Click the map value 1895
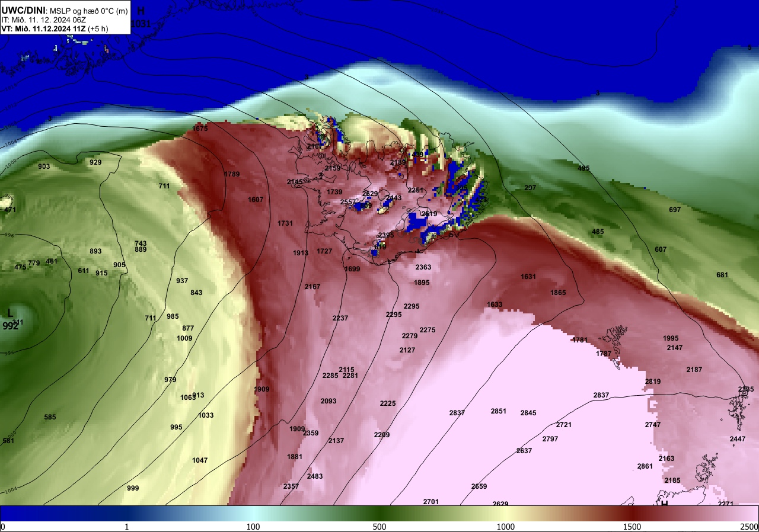Image resolution: width=759 pixels, height=532 pixels. [x=422, y=283]
